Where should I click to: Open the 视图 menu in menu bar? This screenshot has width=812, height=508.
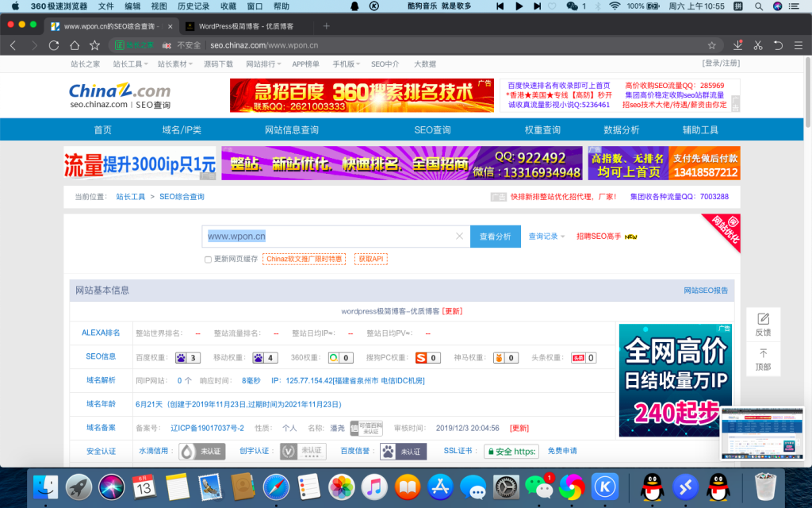pyautogui.click(x=157, y=6)
